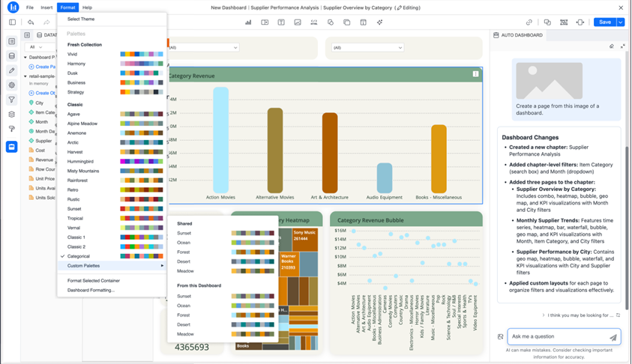Image resolution: width=632 pixels, height=364 pixels.
Task: Choose the shared Ocean palette swatch
Action: point(253,243)
